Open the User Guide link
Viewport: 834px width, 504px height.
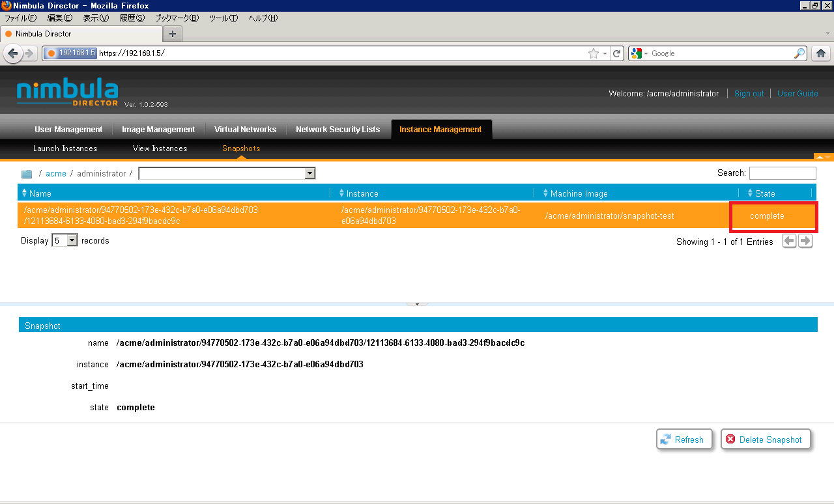798,94
